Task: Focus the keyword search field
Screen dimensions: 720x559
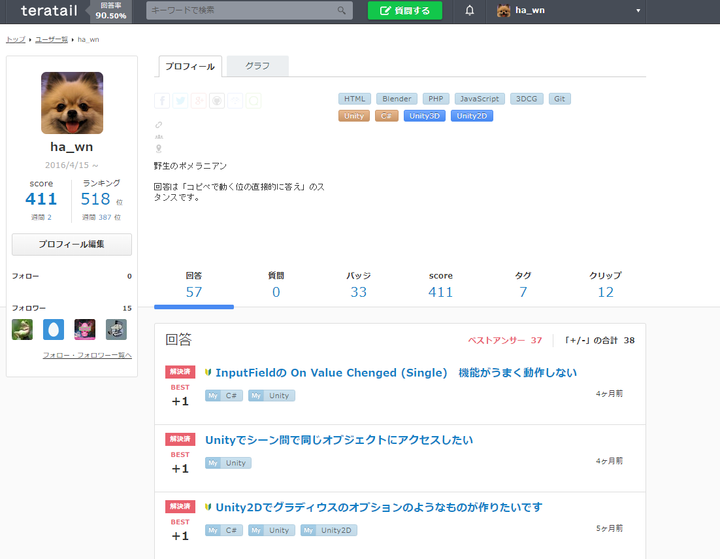Action: tap(249, 10)
